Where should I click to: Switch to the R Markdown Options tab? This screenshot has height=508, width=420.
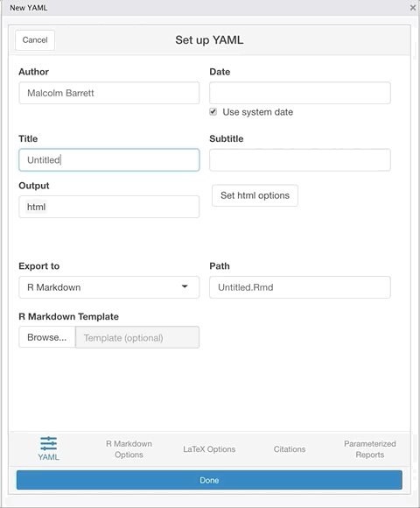click(x=129, y=449)
